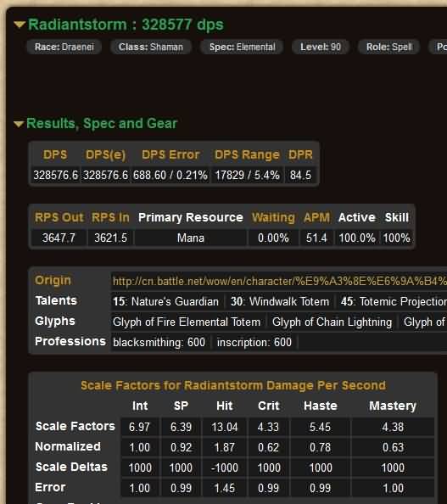
Task: Click the DPS Error column header
Action: [x=170, y=154]
